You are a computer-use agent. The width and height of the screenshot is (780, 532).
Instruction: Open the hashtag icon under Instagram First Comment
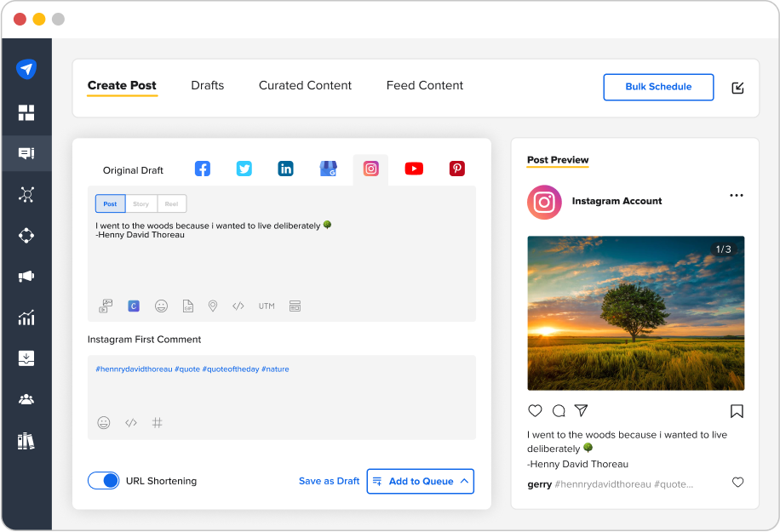[157, 422]
